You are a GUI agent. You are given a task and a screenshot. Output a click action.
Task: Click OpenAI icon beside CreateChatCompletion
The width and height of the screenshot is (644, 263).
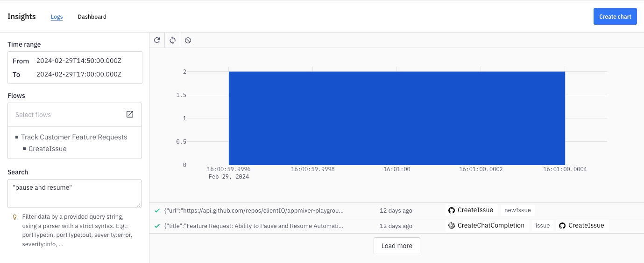(x=452, y=226)
